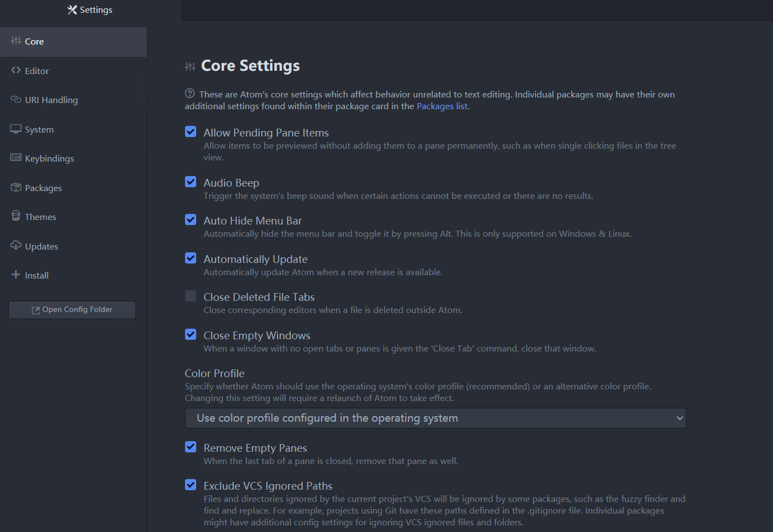
Task: Click the URI Handling link icon
Action: [16, 99]
